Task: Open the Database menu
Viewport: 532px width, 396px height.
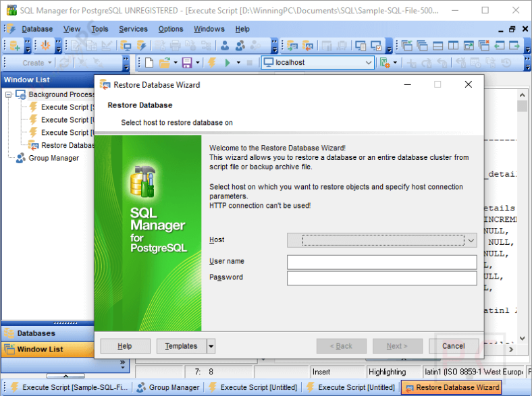Action: [37, 29]
